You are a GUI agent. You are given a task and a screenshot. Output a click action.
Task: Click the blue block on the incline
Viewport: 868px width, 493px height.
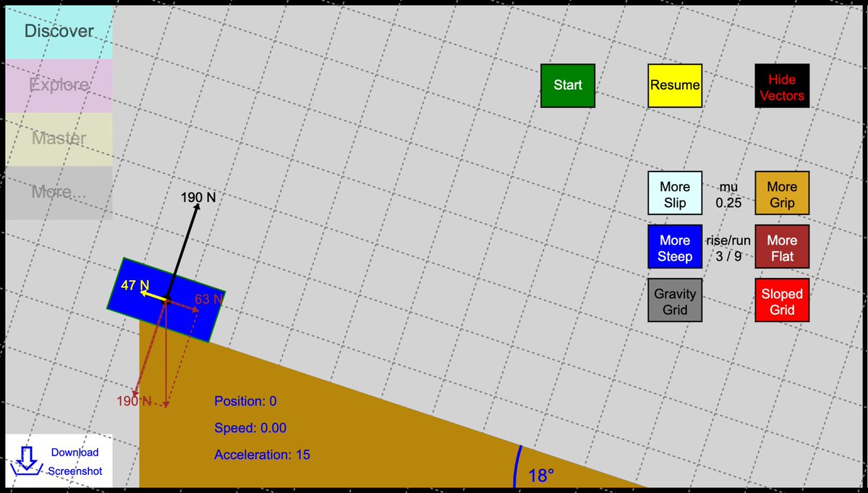coord(166,298)
